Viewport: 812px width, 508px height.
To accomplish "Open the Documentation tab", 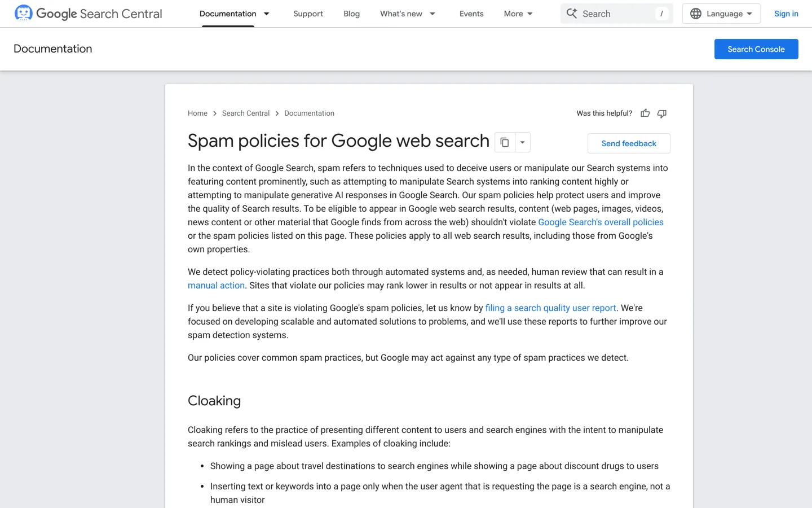I will point(228,14).
